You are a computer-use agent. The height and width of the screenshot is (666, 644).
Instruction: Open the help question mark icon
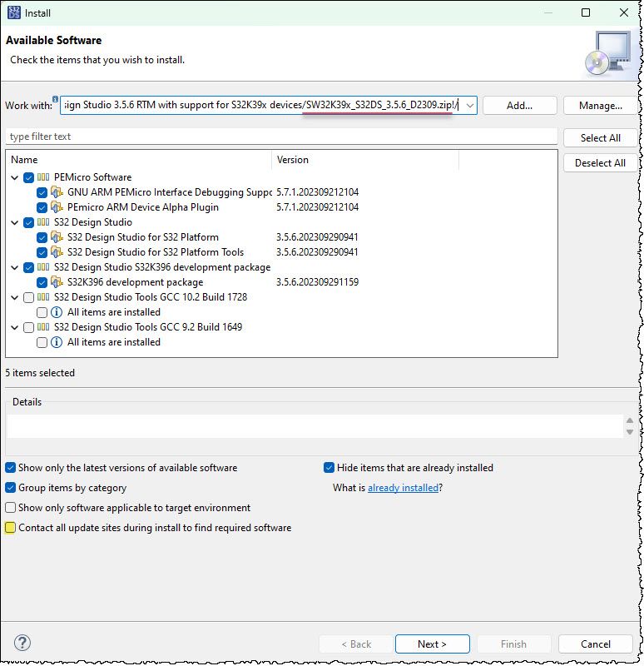[x=22, y=643]
